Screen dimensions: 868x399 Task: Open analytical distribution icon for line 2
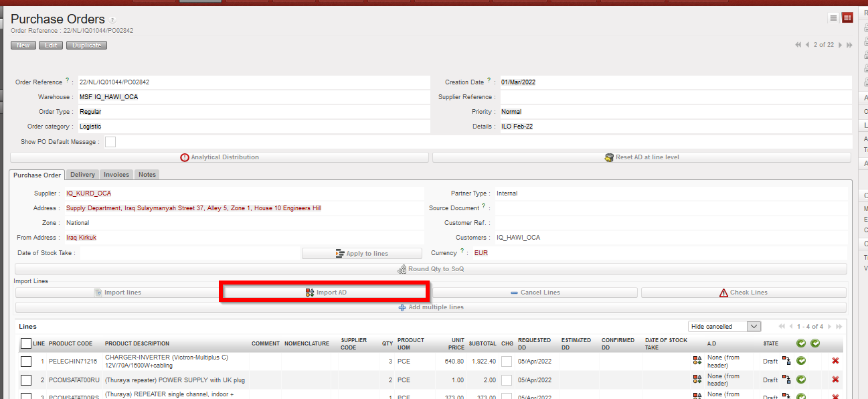[697, 380]
